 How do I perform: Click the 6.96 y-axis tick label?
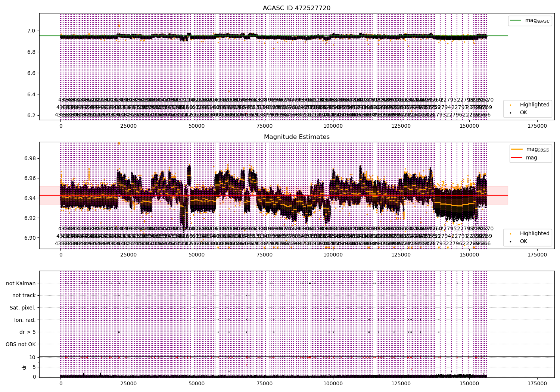30,178
